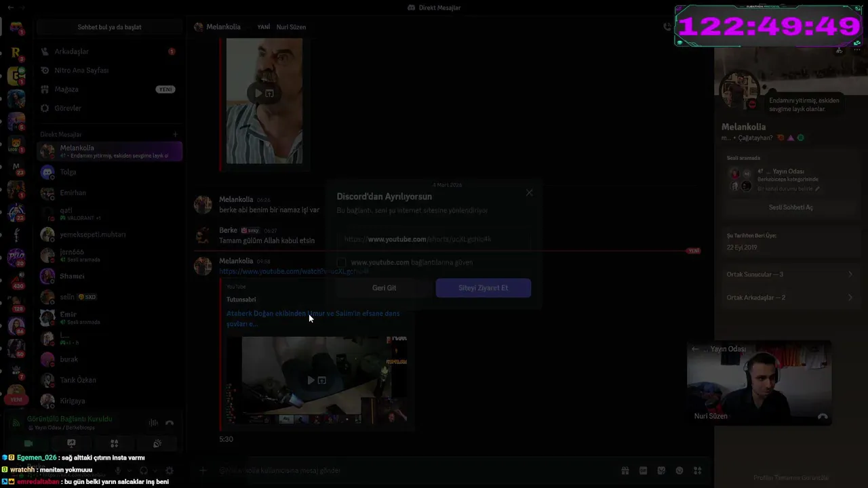
Task: Open the jern666 direct message
Action: [110, 256]
